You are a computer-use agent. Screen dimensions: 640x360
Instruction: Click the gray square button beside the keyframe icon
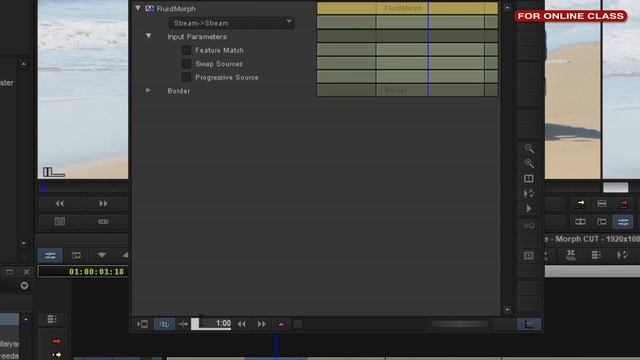pyautogui.click(x=298, y=324)
